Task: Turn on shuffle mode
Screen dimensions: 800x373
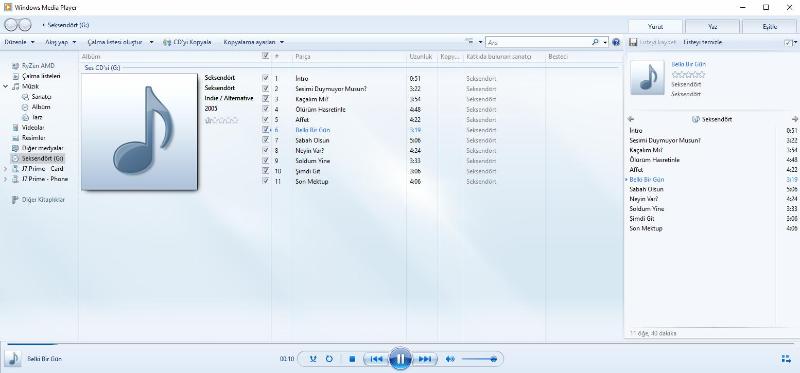Action: [x=313, y=359]
